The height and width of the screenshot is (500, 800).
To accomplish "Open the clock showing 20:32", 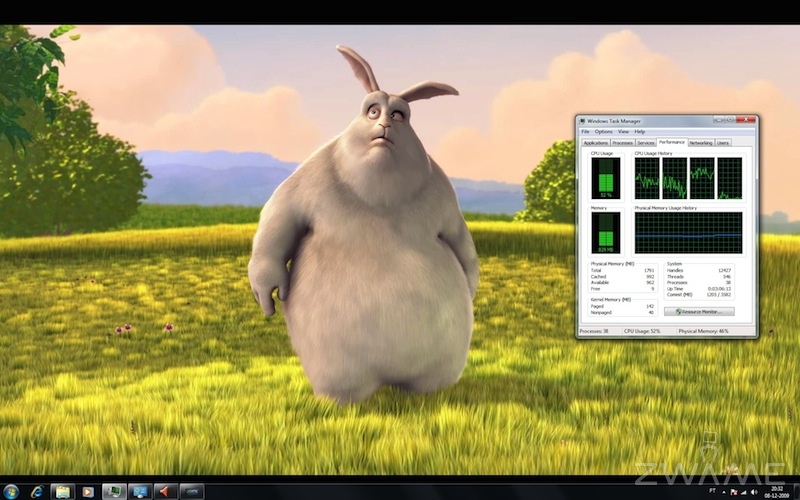I will click(777, 492).
